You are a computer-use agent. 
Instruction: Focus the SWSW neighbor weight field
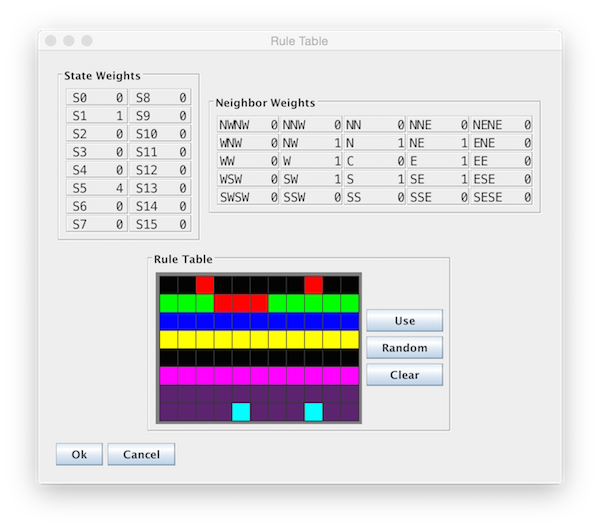coord(248,197)
